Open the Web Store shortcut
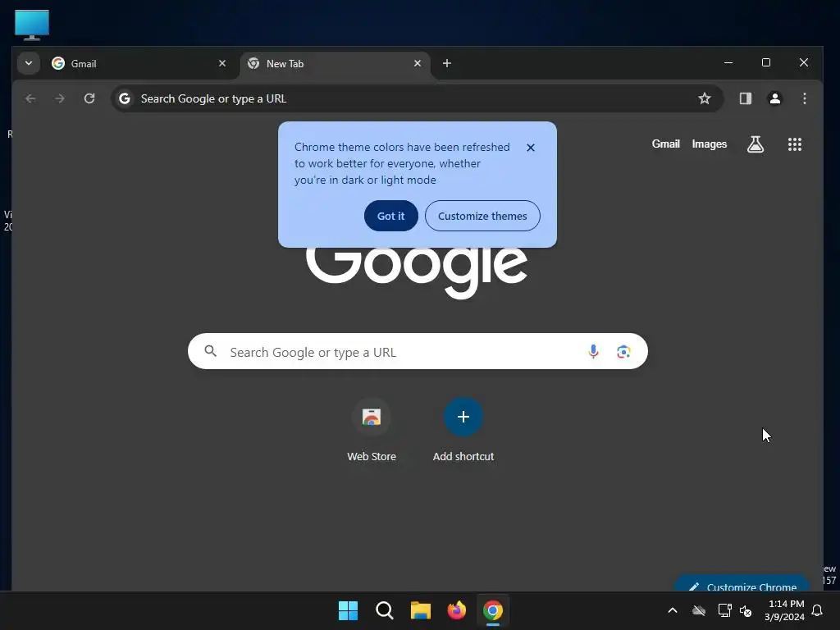The image size is (840, 630). pyautogui.click(x=372, y=430)
